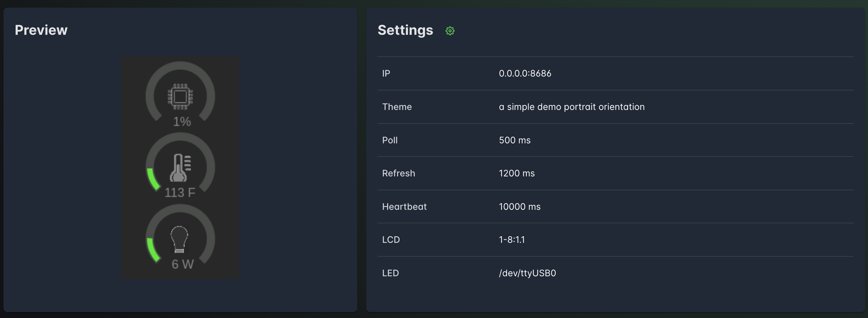Click the Theme row label
The height and width of the screenshot is (318, 868).
[397, 107]
